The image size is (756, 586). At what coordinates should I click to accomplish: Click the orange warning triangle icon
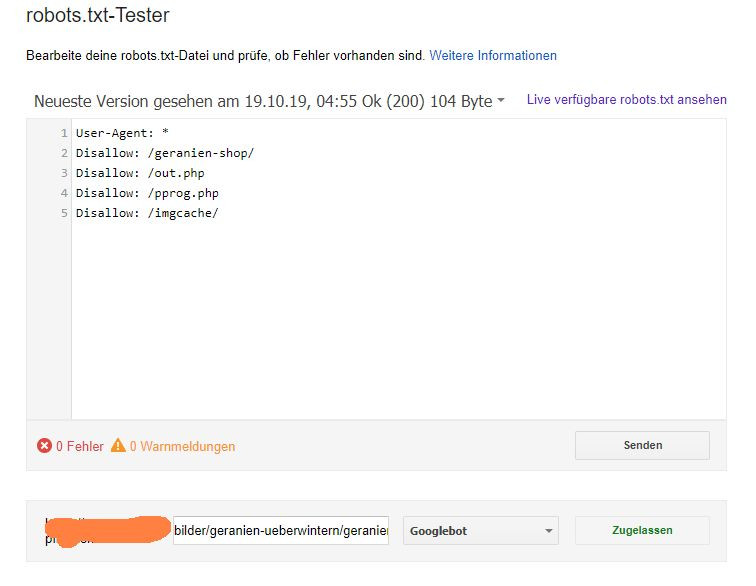tap(118, 446)
